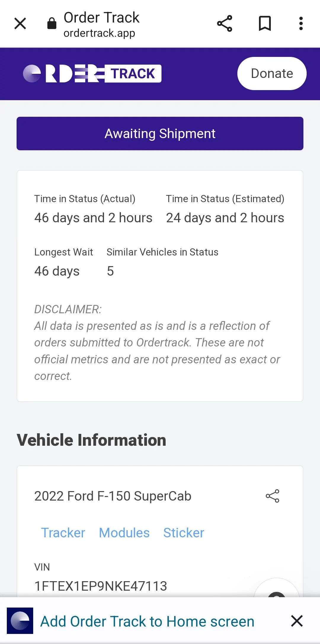Open the browser three-dot menu

[301, 23]
